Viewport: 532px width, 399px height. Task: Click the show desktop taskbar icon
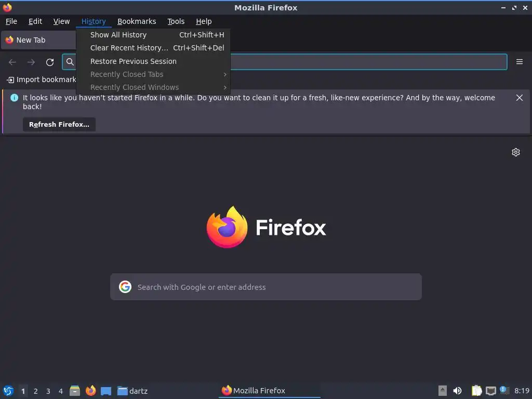pos(106,391)
